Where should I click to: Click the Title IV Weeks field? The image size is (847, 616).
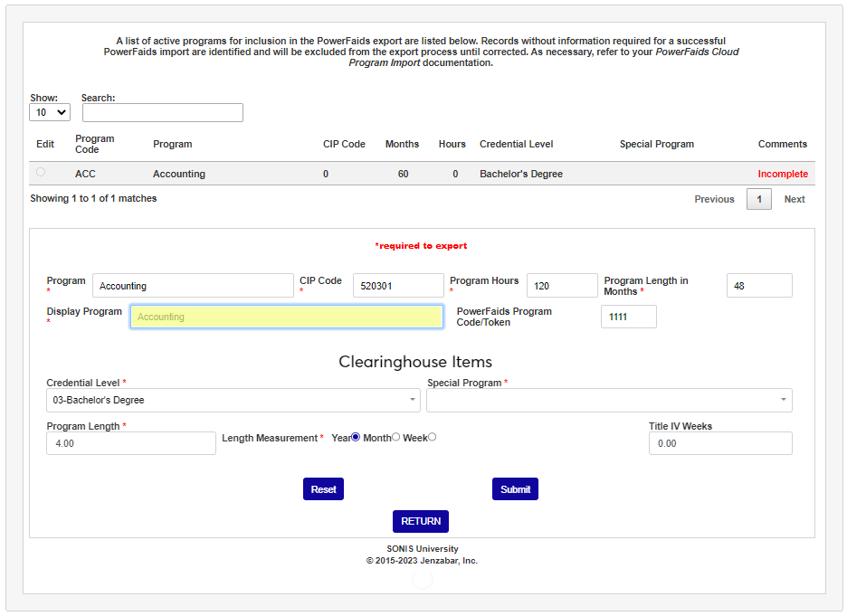[x=720, y=443]
